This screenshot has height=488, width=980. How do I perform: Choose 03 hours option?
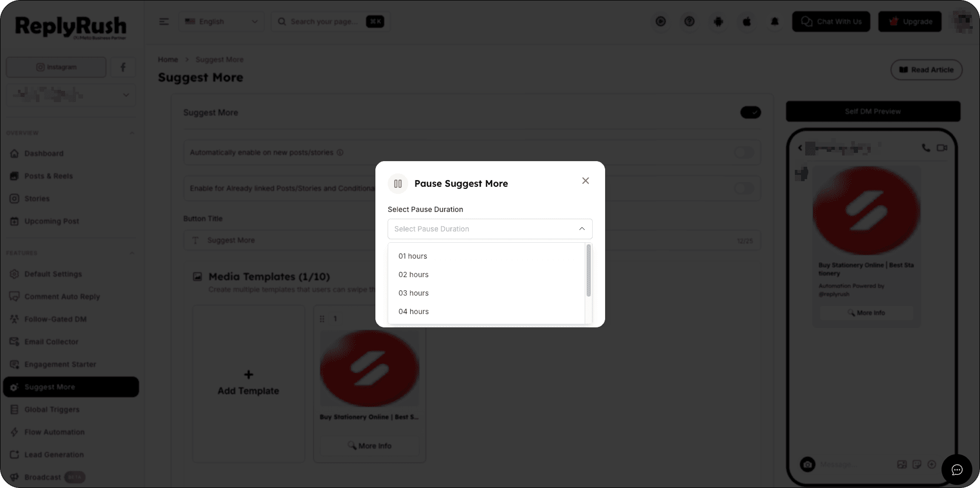[x=486, y=293]
